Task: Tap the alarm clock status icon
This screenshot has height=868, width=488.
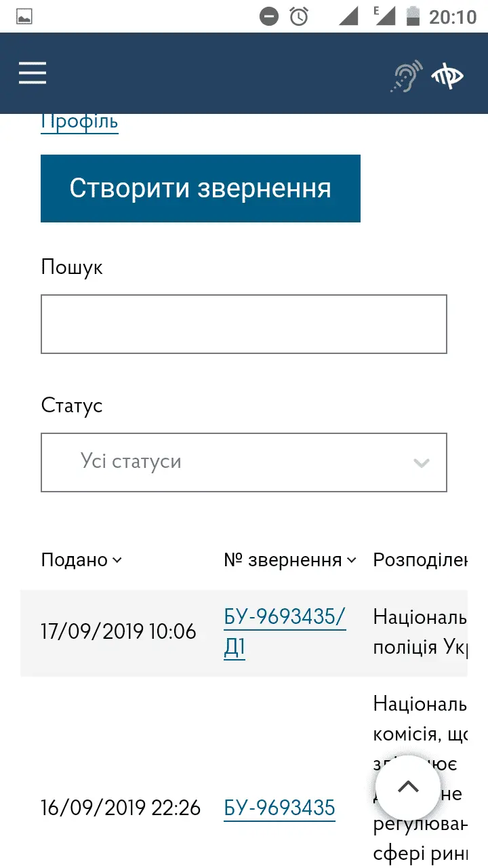Action: pyautogui.click(x=299, y=16)
